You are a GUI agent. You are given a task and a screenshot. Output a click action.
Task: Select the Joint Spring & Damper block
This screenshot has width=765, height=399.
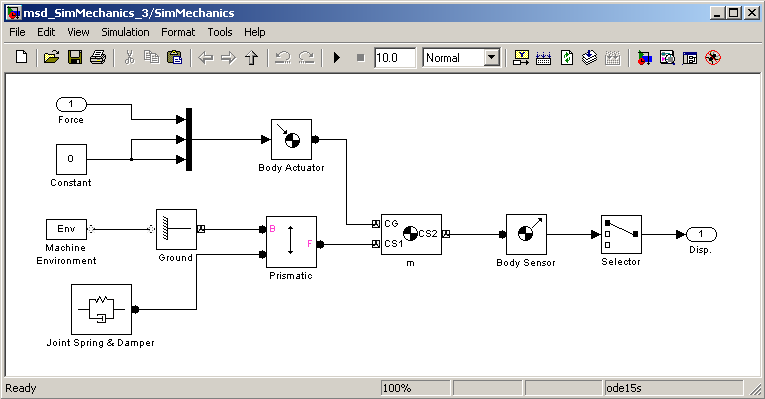coord(101,309)
